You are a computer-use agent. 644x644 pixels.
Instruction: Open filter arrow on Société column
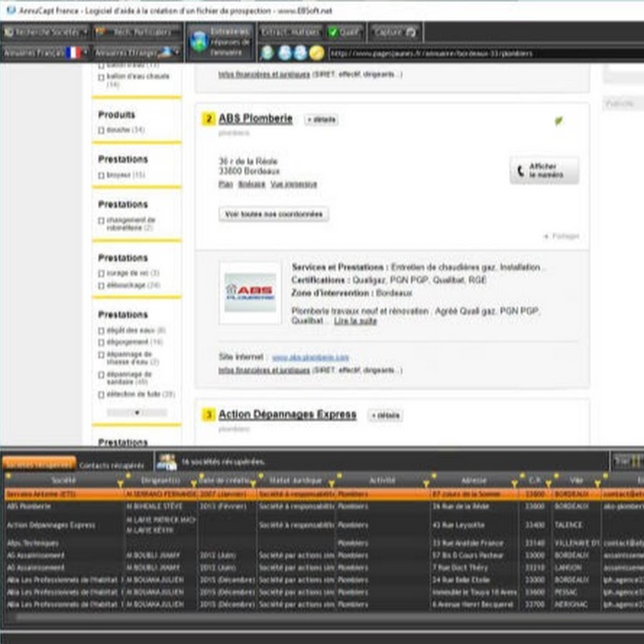tap(120, 484)
